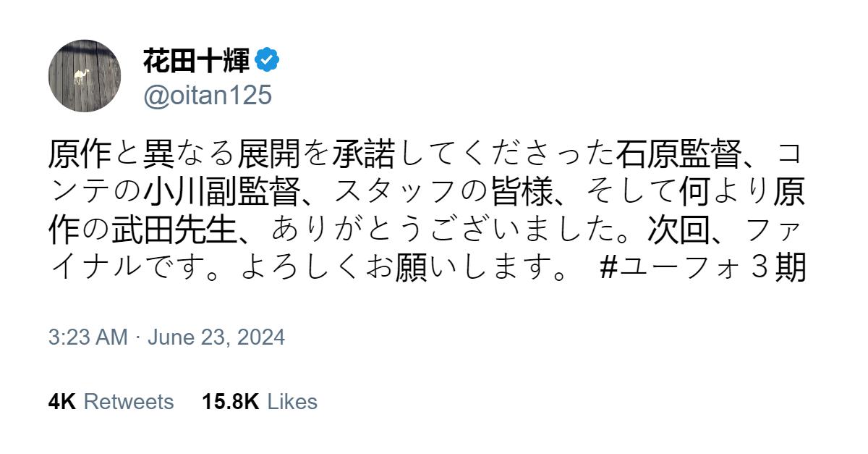Viewport: 868px width, 454px height.
Task: View the 15.8K likes count
Action: click(231, 402)
